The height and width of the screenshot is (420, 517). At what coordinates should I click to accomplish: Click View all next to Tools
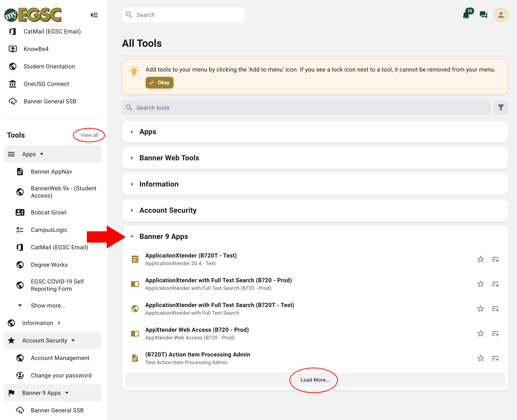(x=89, y=135)
